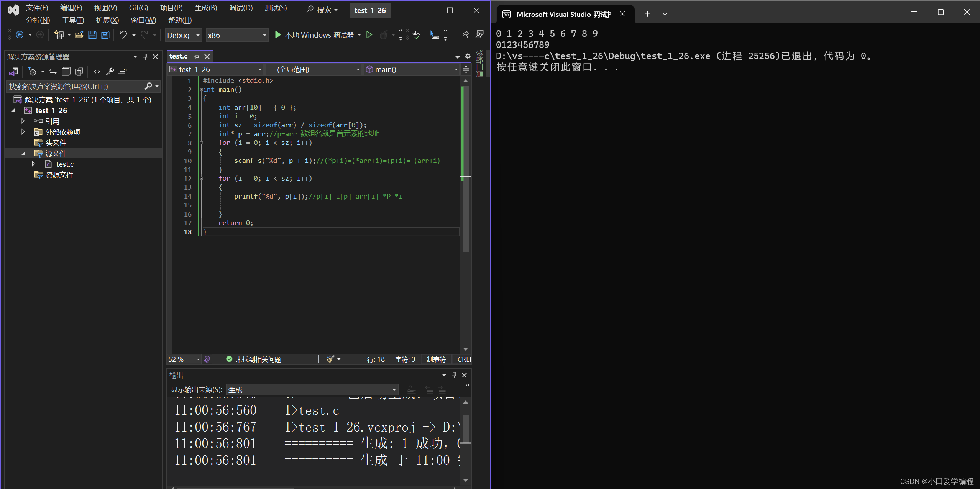This screenshot has width=980, height=489.
Task: Expand the test.c tree node arrow
Action: 33,164
